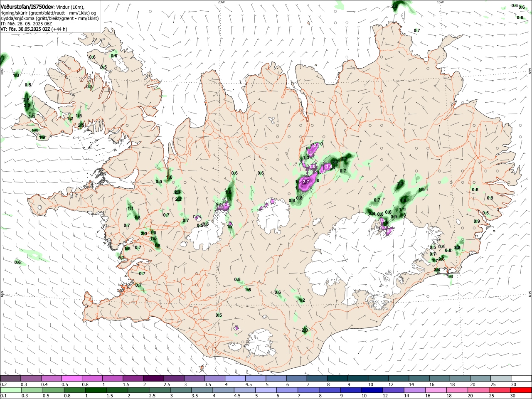532x399 pixels.
Task: Select the bright red lower swatch labeled 30
Action: (x=521, y=390)
